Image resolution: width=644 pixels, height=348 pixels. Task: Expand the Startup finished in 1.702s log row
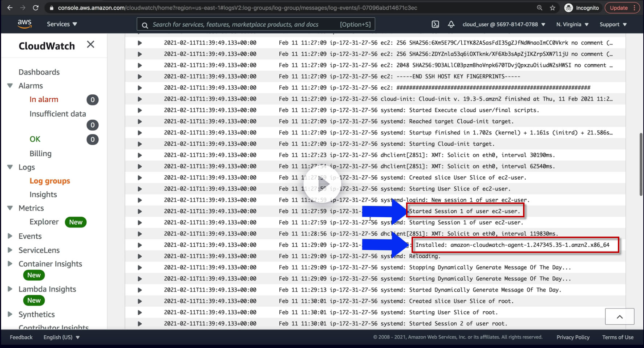(x=139, y=133)
